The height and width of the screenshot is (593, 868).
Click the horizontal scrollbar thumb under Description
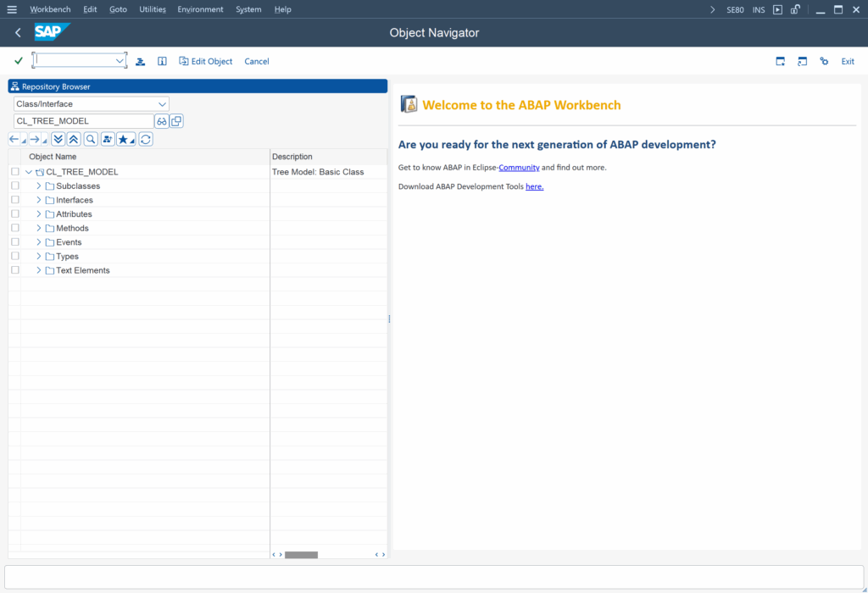tap(301, 554)
